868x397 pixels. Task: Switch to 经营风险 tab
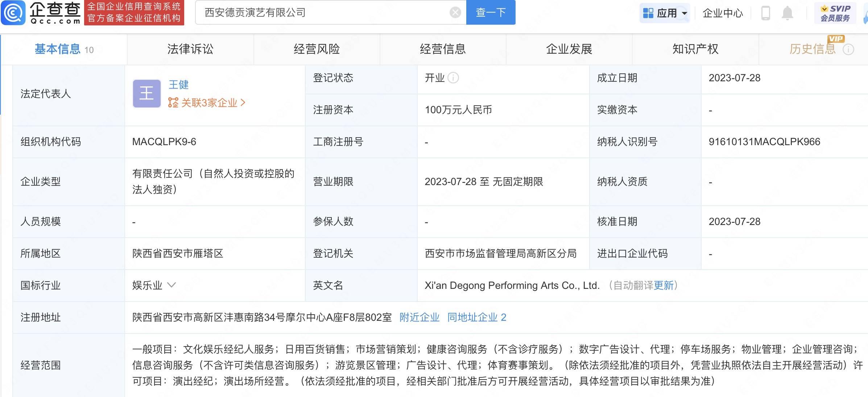(317, 49)
